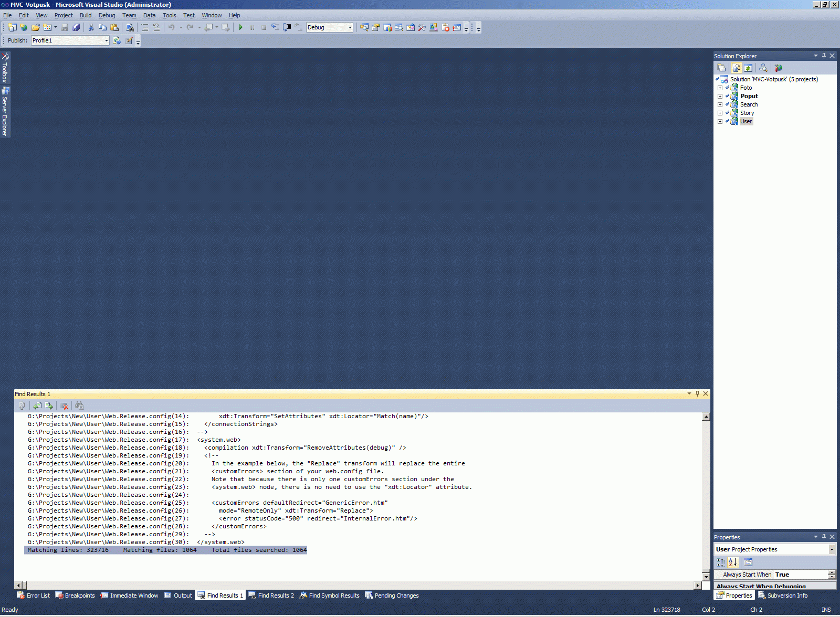Click the Property Pages icon in Properties
The width and height of the screenshot is (840, 617).
pyautogui.click(x=748, y=562)
